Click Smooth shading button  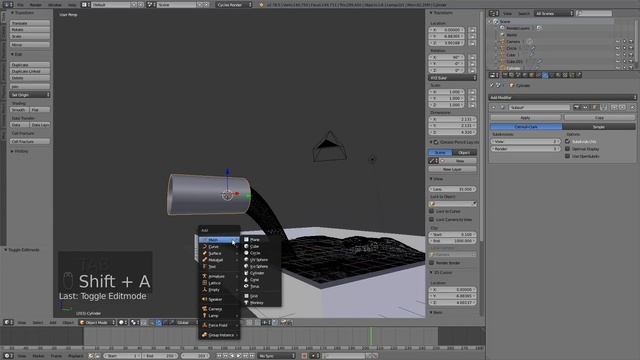(20, 110)
